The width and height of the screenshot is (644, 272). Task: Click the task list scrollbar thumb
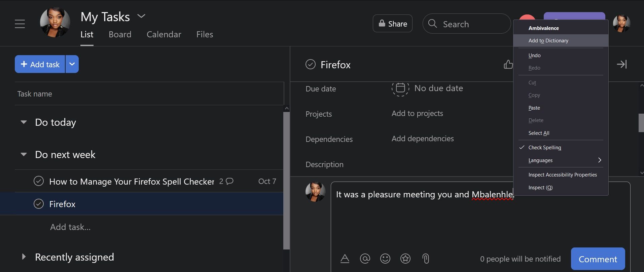point(287,181)
